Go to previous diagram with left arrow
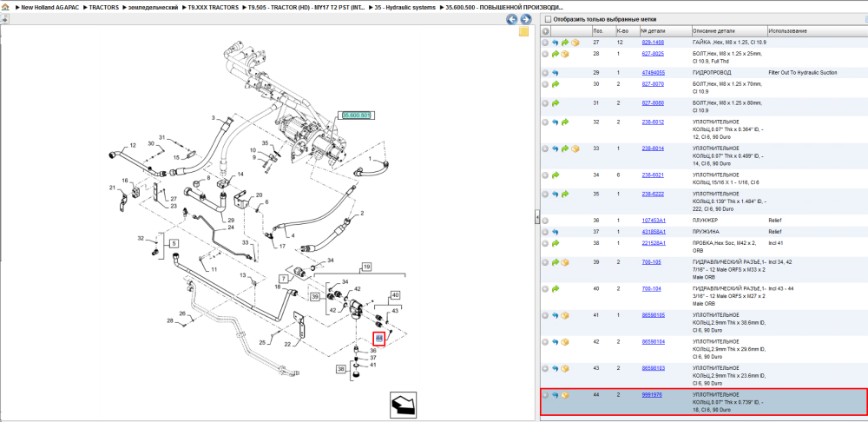This screenshot has height=422, width=868. point(512,19)
